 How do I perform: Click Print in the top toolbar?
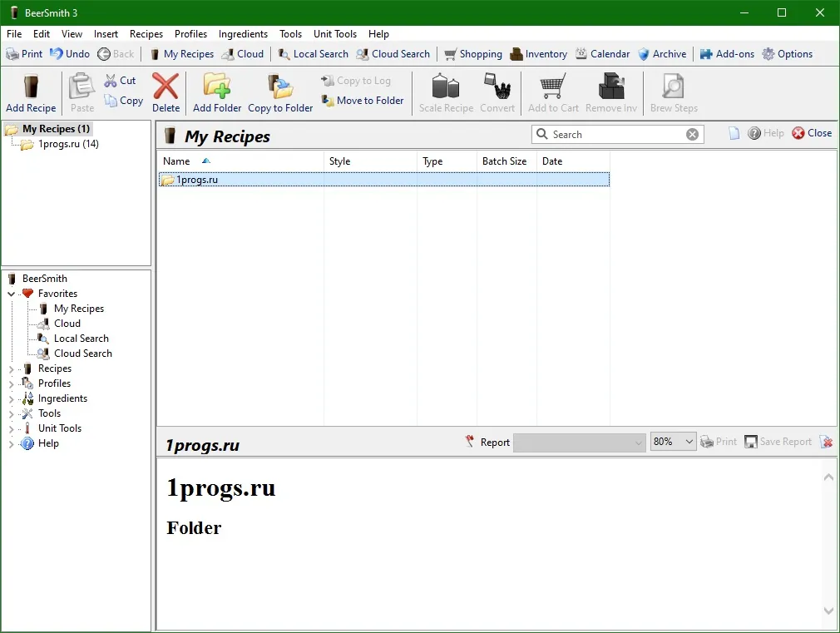tap(24, 53)
